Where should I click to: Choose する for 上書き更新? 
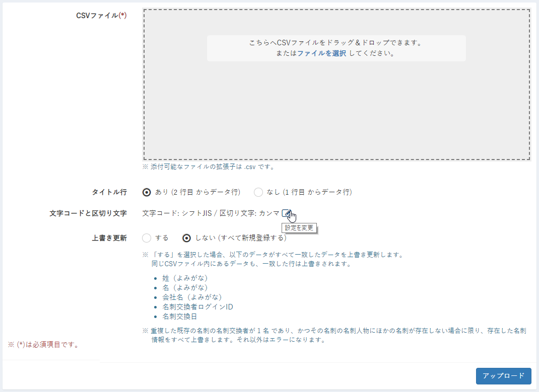[147, 238]
